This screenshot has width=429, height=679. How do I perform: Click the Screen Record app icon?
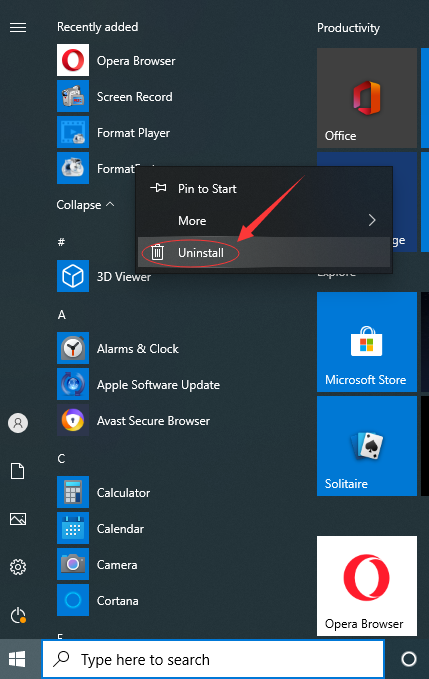click(x=73, y=96)
